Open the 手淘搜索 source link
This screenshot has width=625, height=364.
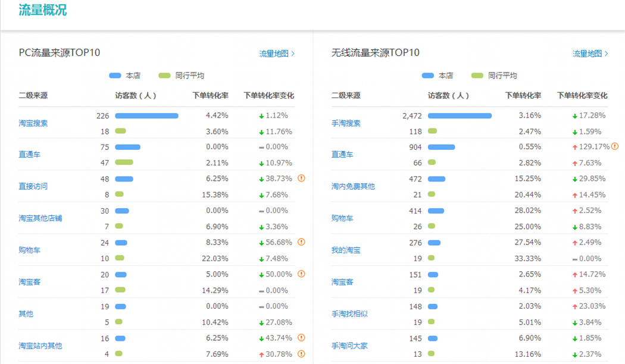[346, 123]
